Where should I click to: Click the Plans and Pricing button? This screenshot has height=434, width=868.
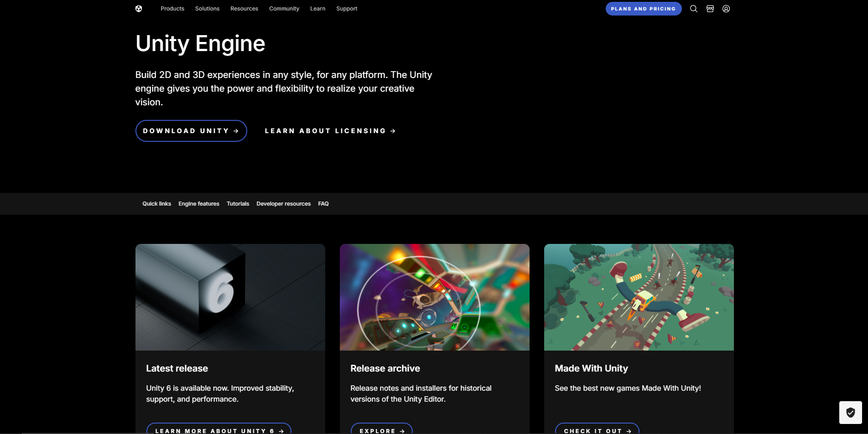pyautogui.click(x=644, y=9)
